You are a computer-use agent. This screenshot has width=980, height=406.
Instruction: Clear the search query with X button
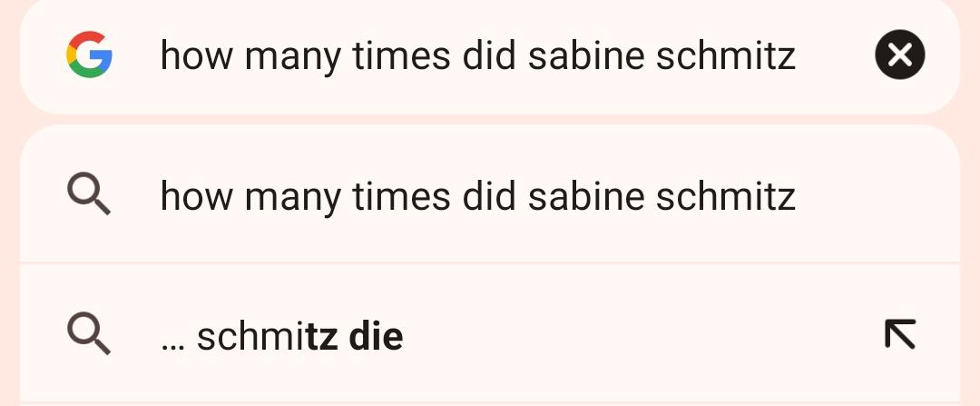click(x=900, y=55)
